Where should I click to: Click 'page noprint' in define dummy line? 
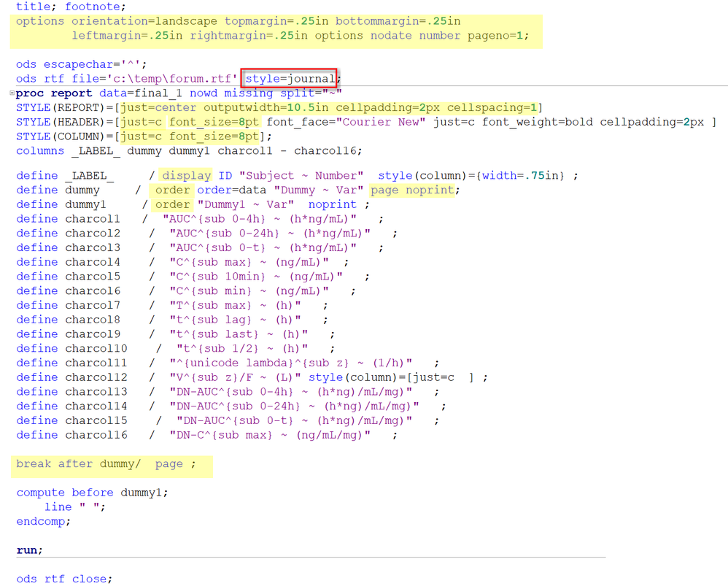(412, 190)
